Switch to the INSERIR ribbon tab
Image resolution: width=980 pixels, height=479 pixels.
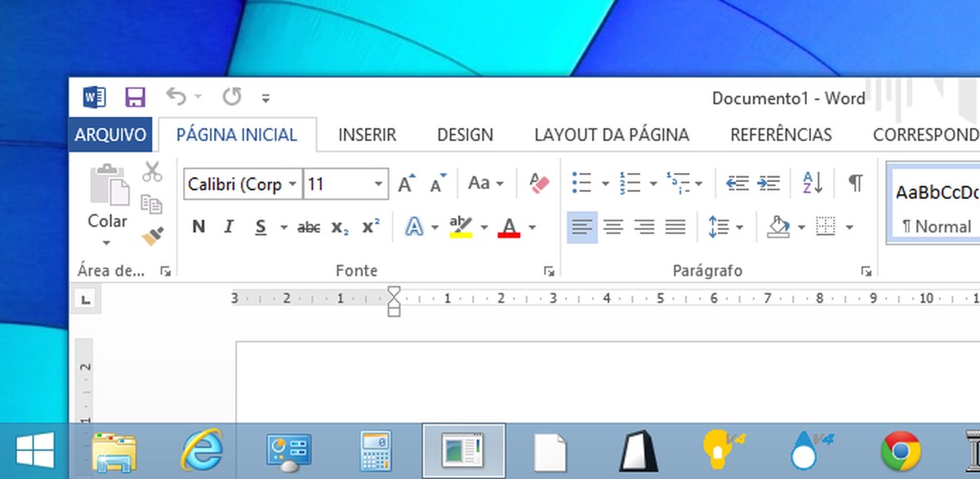coord(367,135)
